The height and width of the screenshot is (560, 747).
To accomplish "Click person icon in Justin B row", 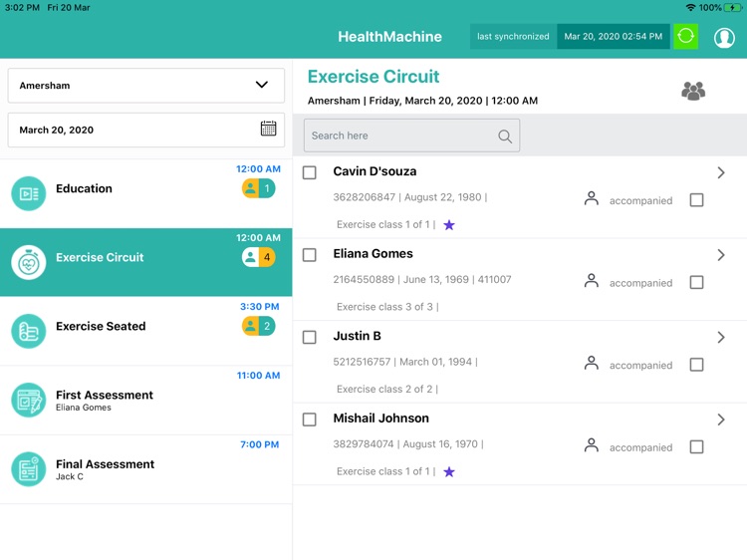I will click(x=592, y=363).
